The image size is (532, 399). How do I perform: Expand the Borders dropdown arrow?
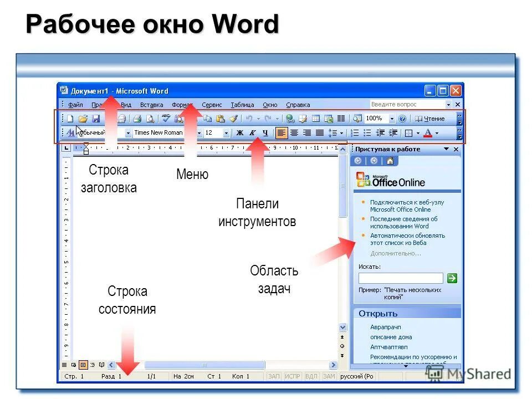point(418,133)
